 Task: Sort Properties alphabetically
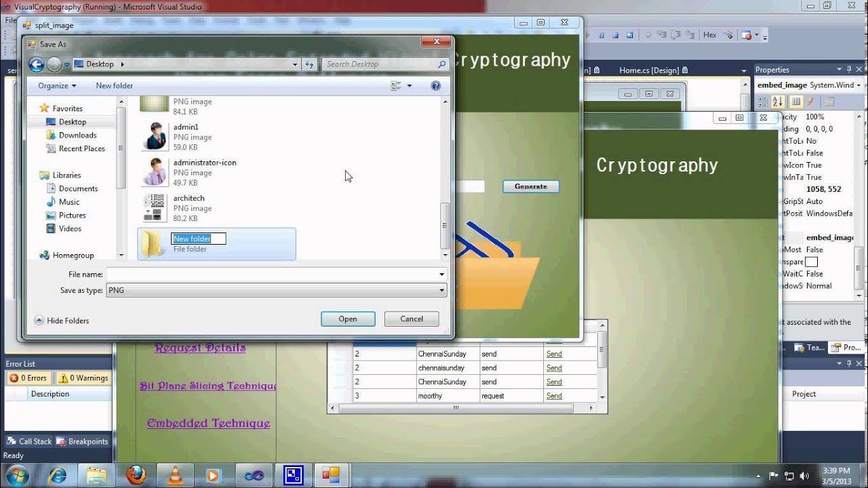coord(777,102)
